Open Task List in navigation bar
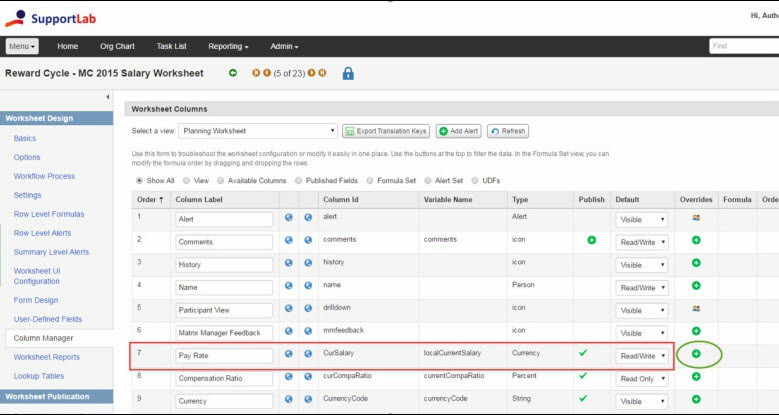The height and width of the screenshot is (415, 779). pos(171,46)
